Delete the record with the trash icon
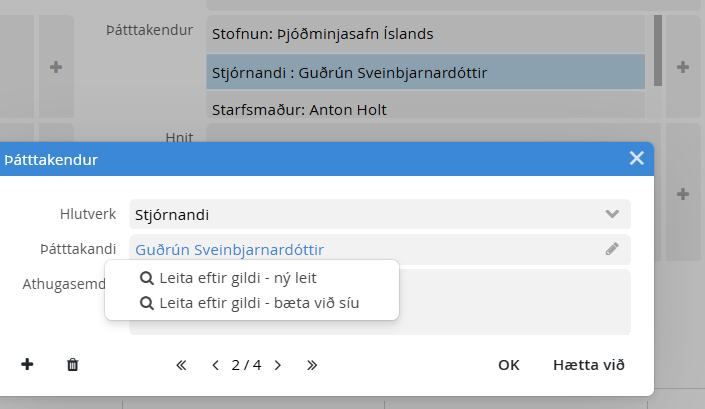This screenshot has width=705, height=409. coord(72,365)
